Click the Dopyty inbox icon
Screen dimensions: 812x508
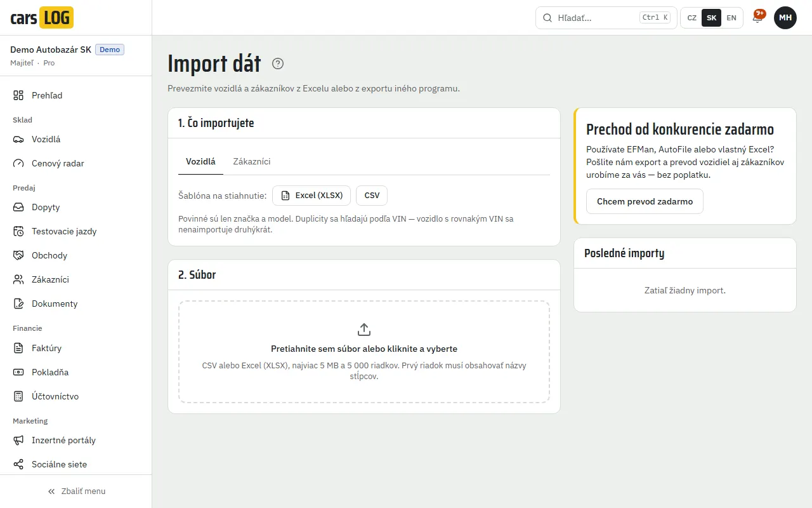pos(18,207)
